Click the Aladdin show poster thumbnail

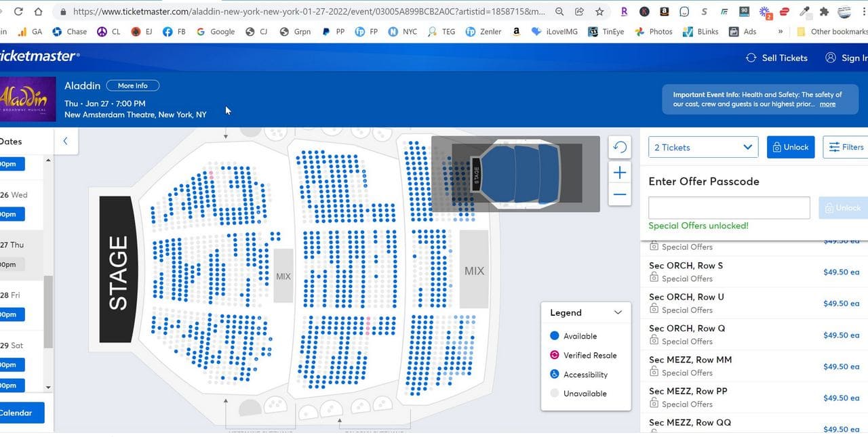point(28,99)
